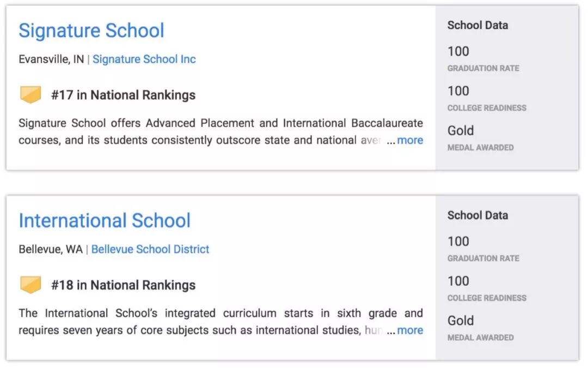Viewport: 588px width, 368px height.
Task: Expand Signature School description with more
Action: [x=409, y=140]
